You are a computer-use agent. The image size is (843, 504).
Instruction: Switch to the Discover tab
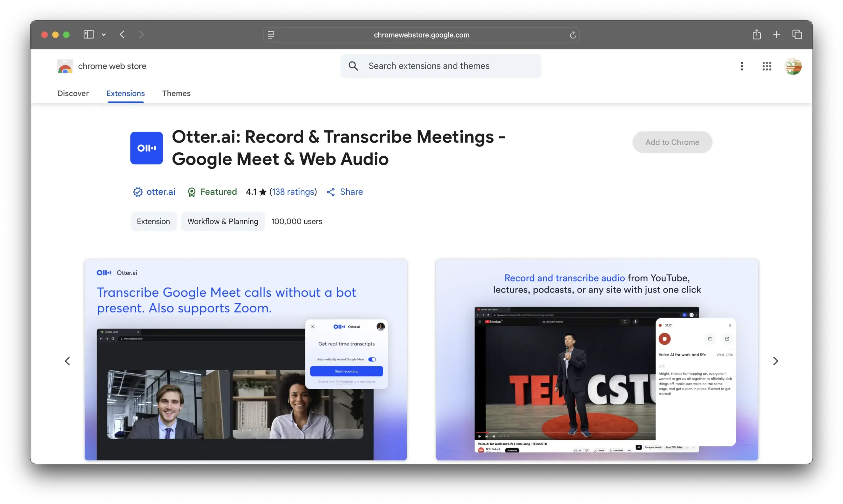(x=73, y=93)
